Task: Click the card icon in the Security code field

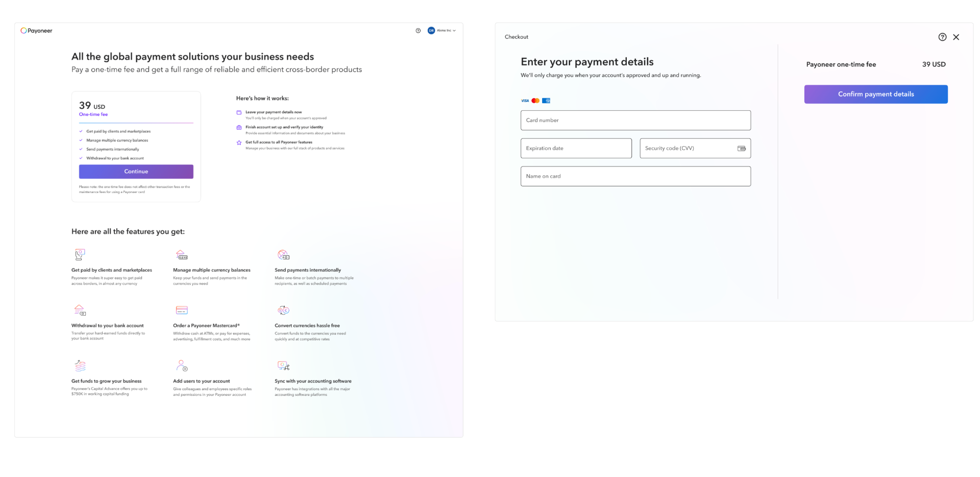Action: [x=742, y=149]
